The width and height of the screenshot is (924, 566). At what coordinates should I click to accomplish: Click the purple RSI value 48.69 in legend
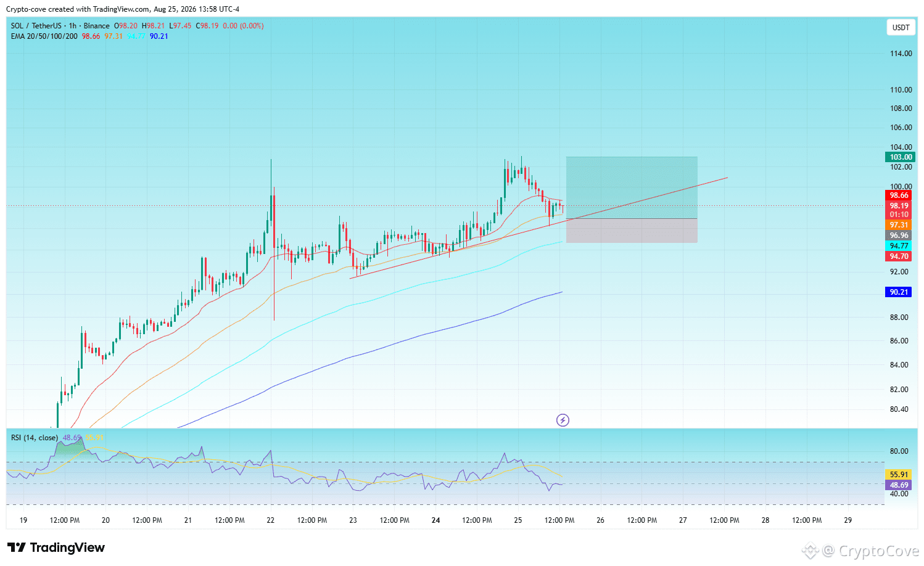coord(72,438)
